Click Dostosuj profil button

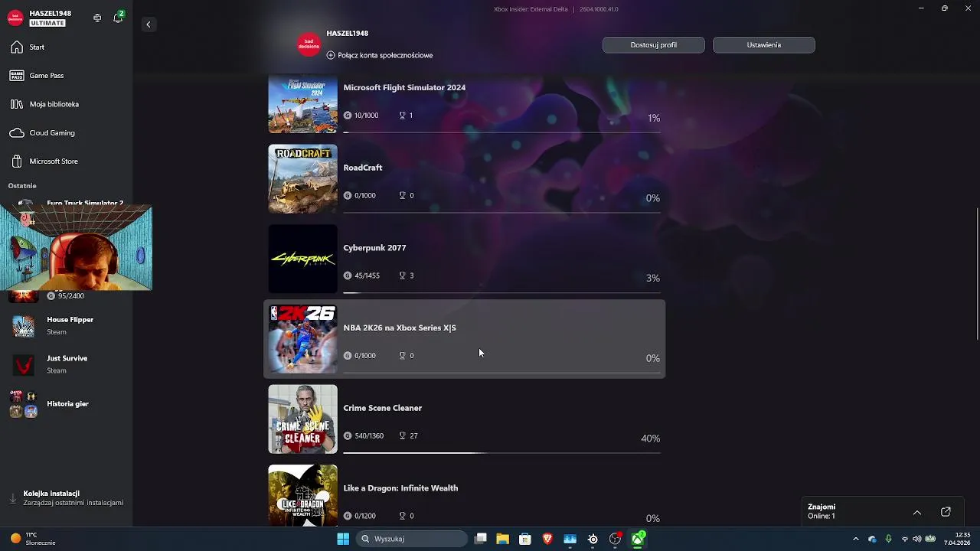[x=653, y=45]
